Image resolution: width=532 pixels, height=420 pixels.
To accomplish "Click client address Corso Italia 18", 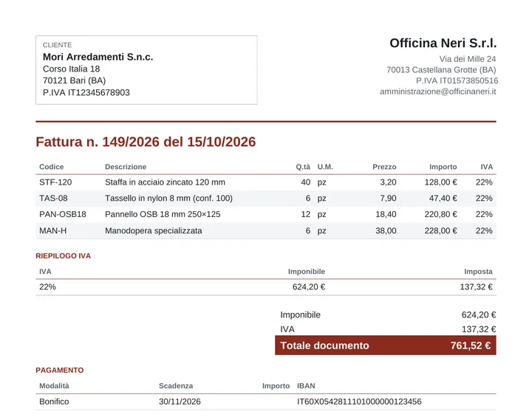I will tap(71, 69).
